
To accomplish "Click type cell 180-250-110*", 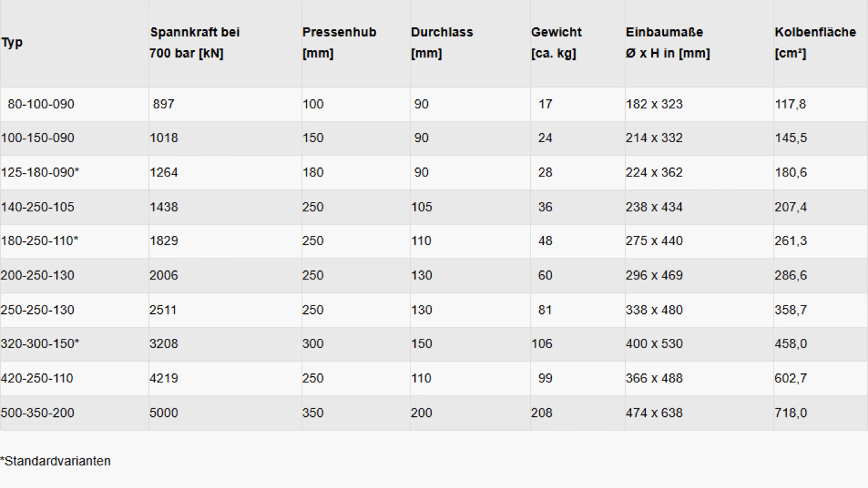I will coord(39,241).
